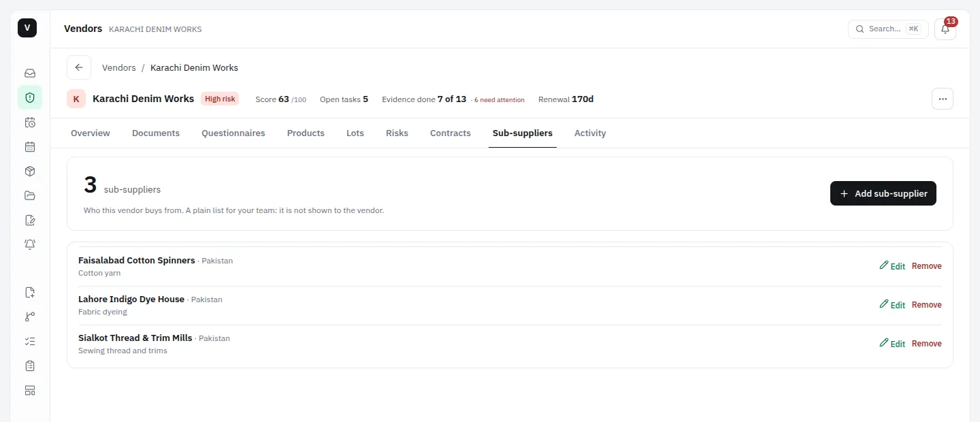Click the Lahore Indigo Dye House name
The height and width of the screenshot is (422, 980).
point(131,299)
